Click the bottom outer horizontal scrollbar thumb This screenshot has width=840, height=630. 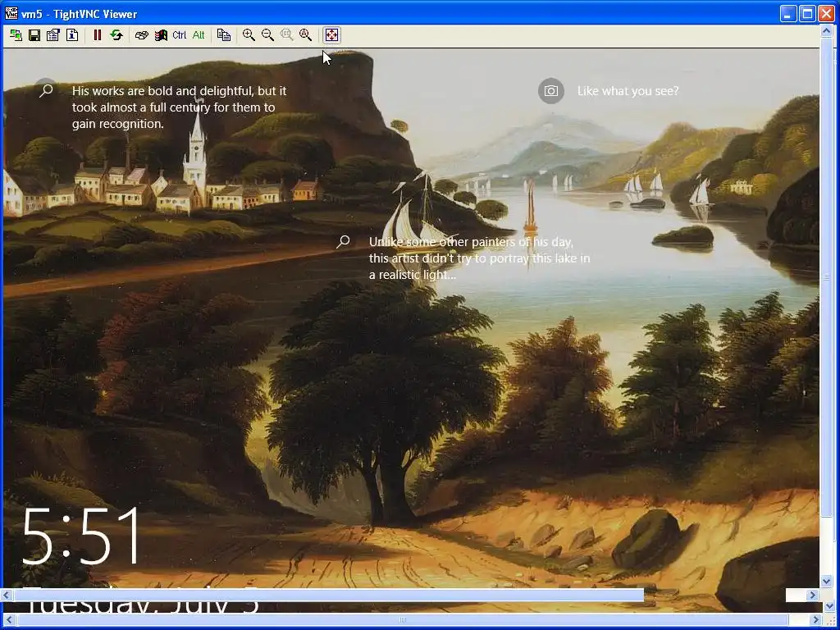tap(403, 620)
